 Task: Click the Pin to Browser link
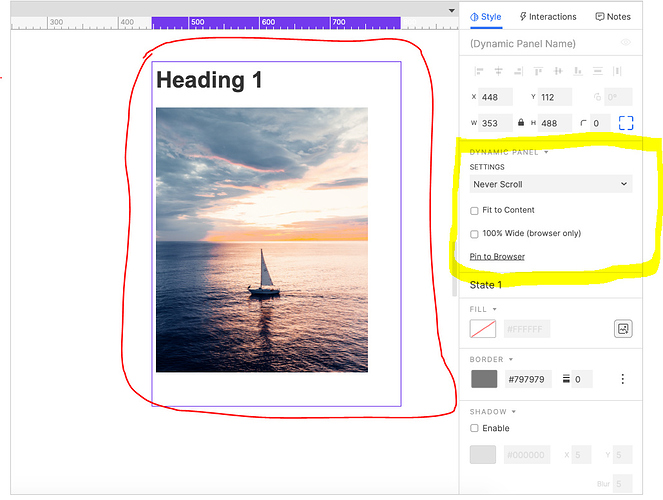[x=497, y=257]
